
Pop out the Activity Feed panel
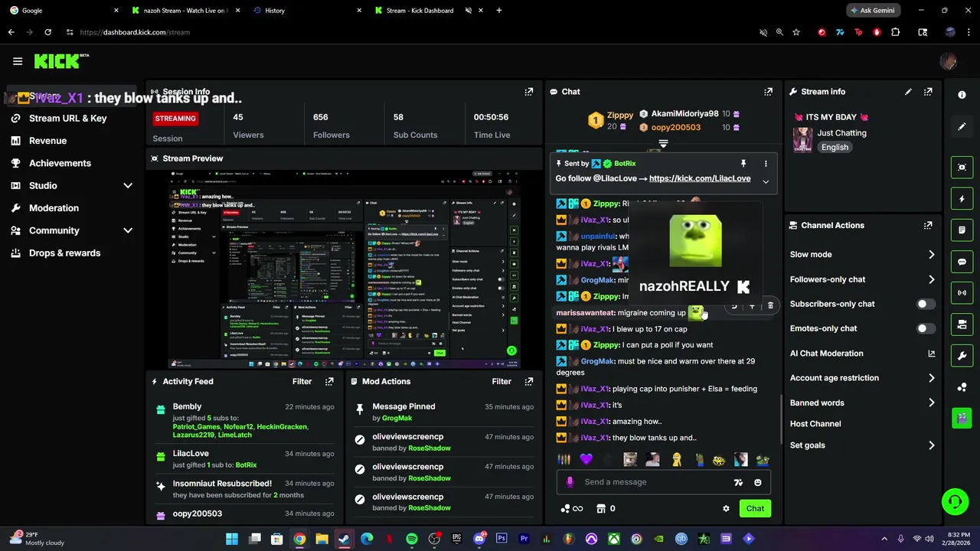[x=329, y=381]
